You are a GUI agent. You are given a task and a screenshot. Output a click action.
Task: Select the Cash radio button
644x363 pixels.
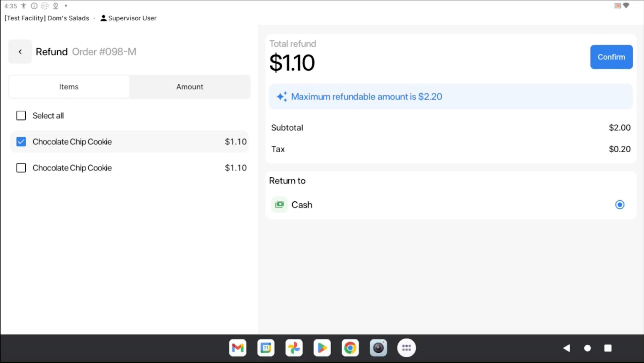[620, 205]
